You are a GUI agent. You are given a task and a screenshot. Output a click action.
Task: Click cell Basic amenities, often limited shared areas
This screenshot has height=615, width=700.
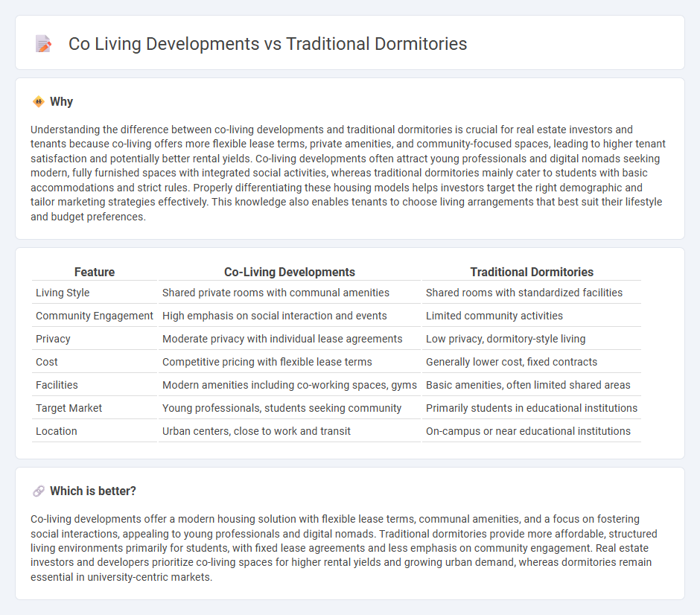(528, 385)
